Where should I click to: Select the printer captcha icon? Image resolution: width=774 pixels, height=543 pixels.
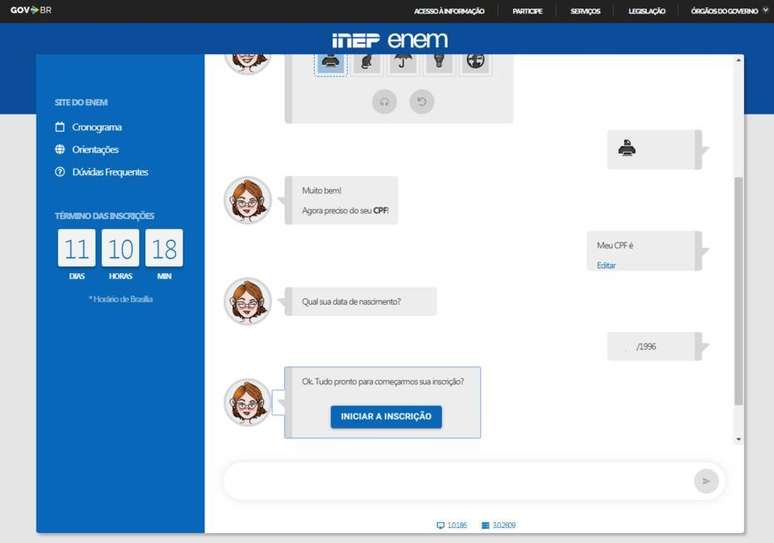pyautogui.click(x=332, y=63)
